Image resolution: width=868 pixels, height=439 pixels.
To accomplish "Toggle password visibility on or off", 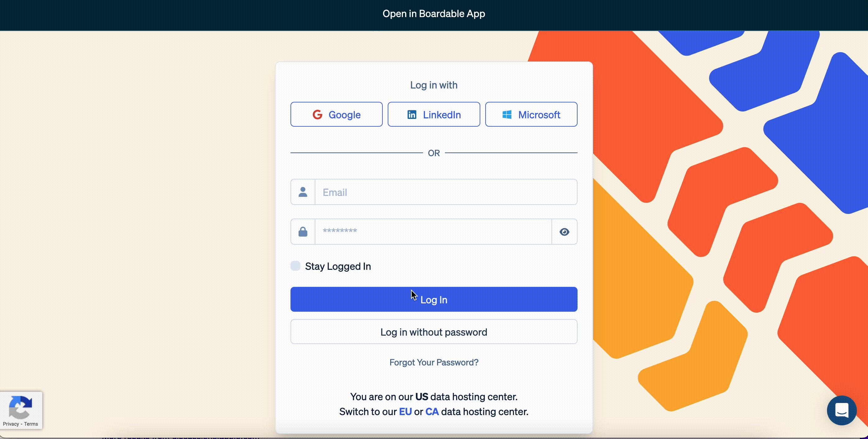I will tap(564, 231).
